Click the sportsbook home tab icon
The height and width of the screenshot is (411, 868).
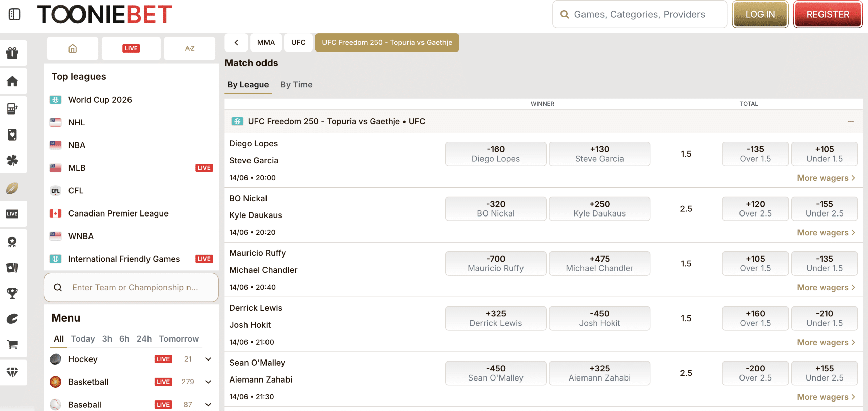pos(73,48)
